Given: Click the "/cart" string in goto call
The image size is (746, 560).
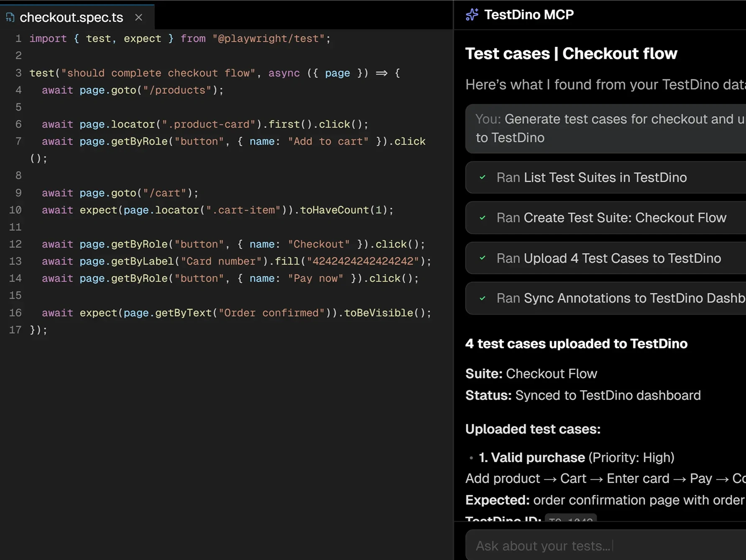Looking at the screenshot, I should click(x=164, y=193).
